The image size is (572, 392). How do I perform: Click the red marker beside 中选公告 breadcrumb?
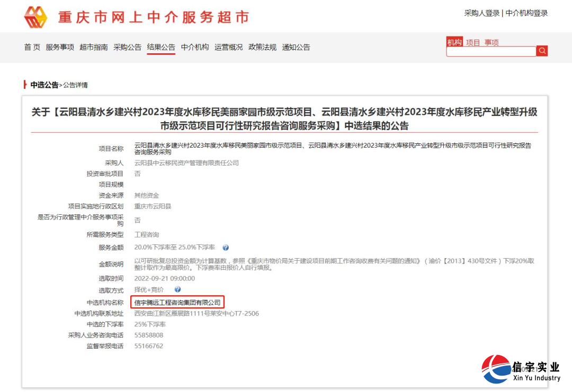point(23,85)
